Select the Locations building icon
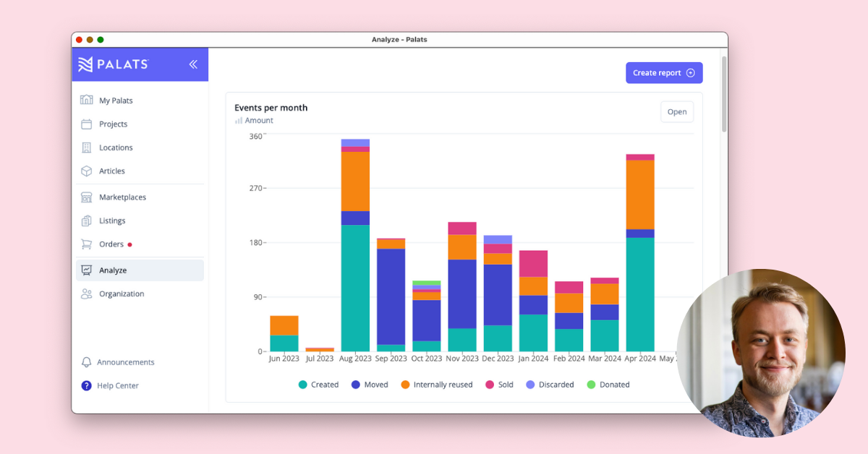The height and width of the screenshot is (454, 868). [87, 147]
